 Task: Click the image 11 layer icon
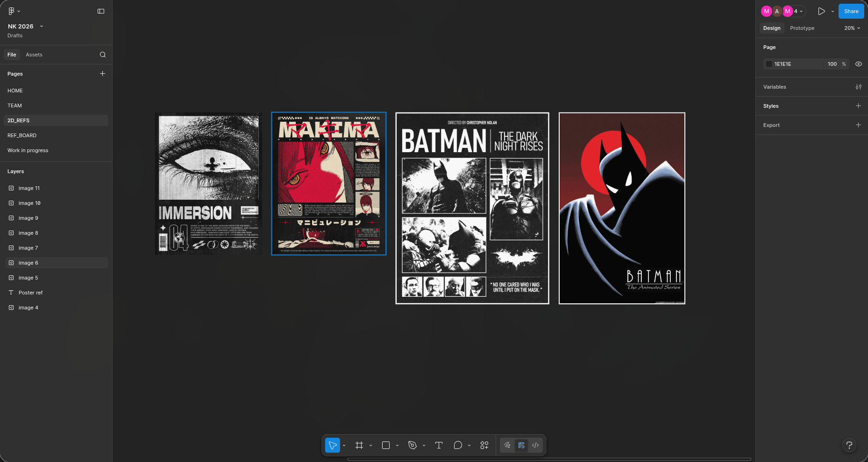coord(11,188)
